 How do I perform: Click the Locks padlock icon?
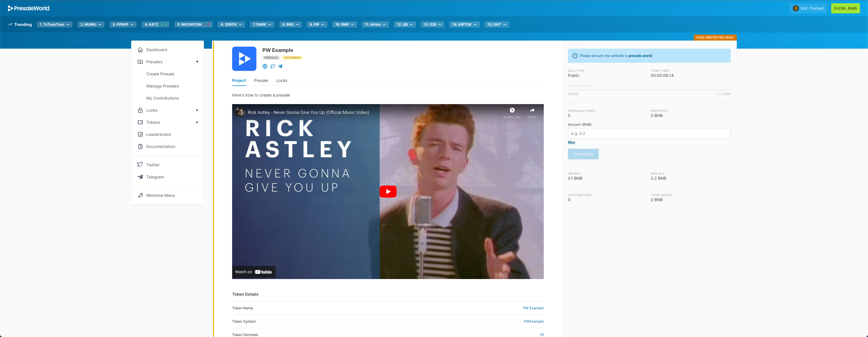tap(140, 110)
